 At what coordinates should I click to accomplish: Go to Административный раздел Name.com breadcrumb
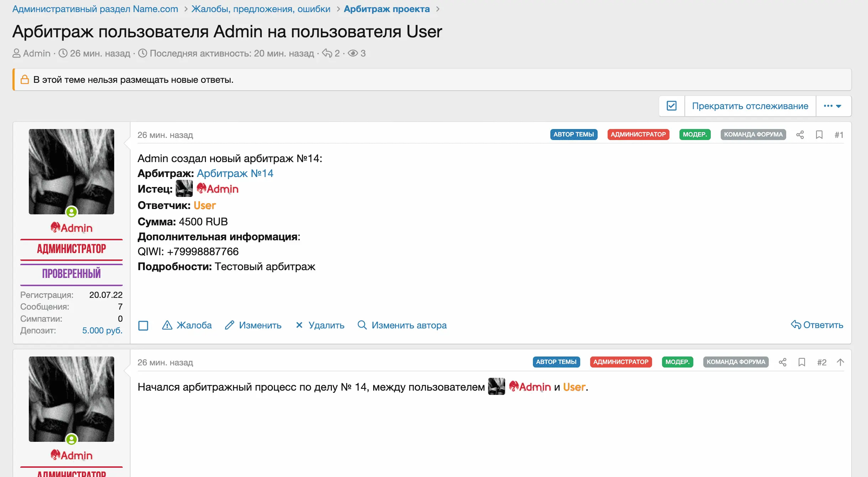click(x=95, y=9)
